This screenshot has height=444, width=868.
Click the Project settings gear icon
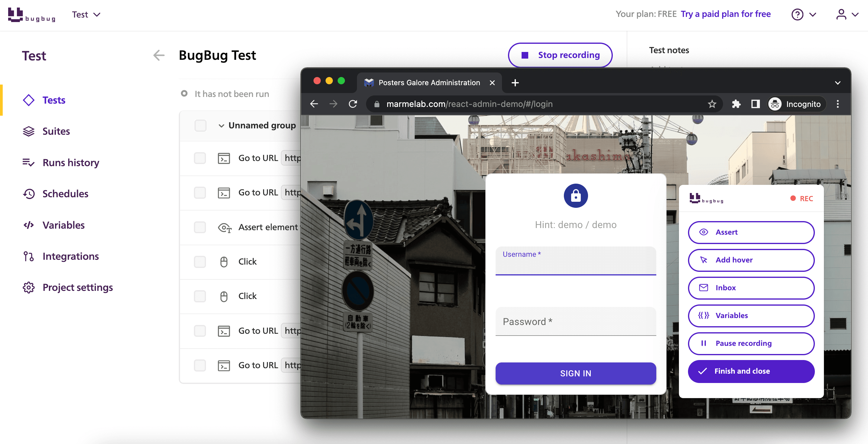(29, 287)
